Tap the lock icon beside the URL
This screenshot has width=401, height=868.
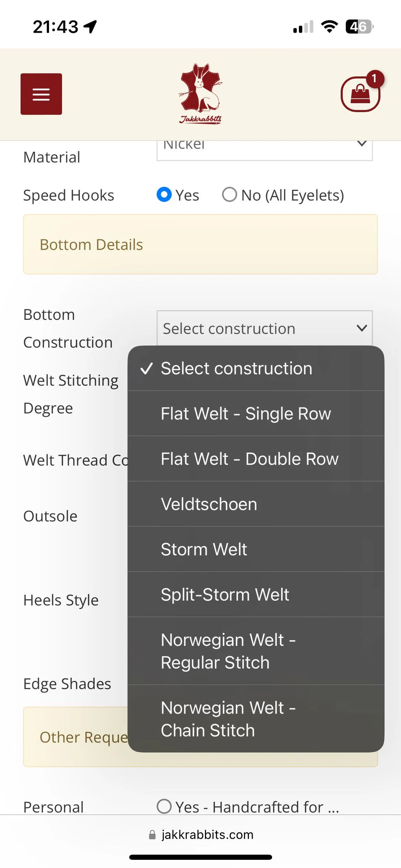(x=152, y=835)
